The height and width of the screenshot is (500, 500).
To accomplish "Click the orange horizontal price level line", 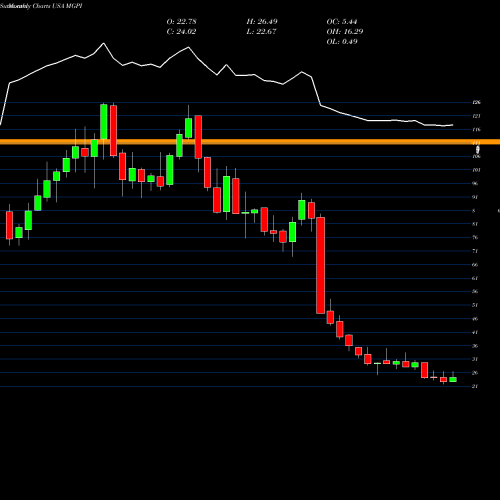I will (250, 142).
